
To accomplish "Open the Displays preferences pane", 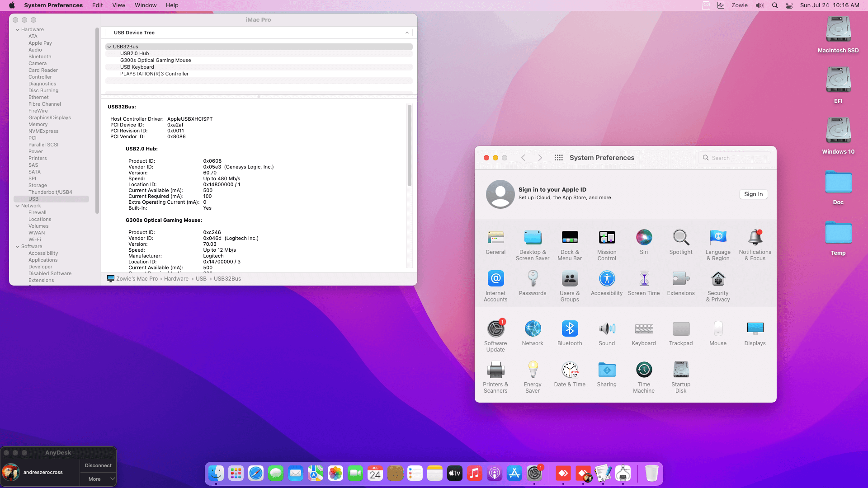I will click(x=755, y=333).
